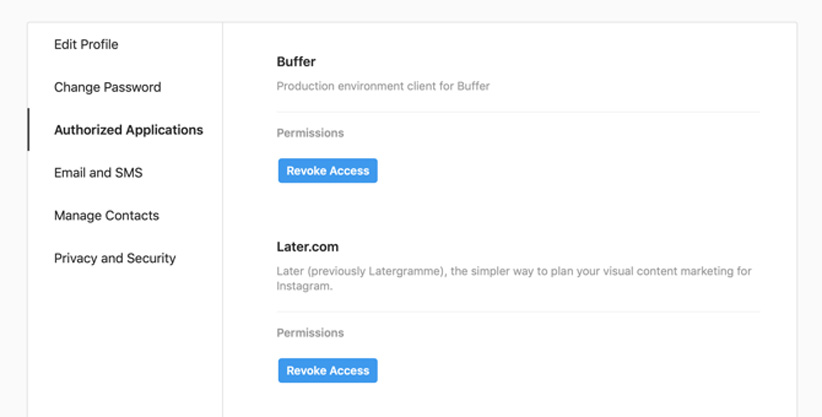Revoke access for Later.com
Viewport: 822px width, 417px height.
(x=327, y=371)
